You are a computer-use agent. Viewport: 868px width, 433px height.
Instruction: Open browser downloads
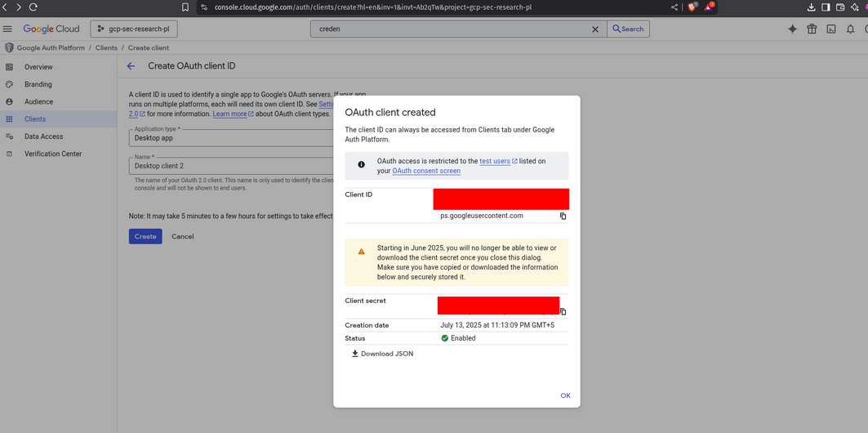tap(811, 7)
